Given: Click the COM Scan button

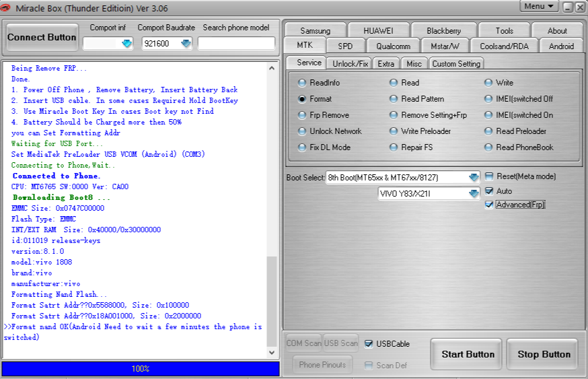Looking at the screenshot, I should click(x=303, y=343).
